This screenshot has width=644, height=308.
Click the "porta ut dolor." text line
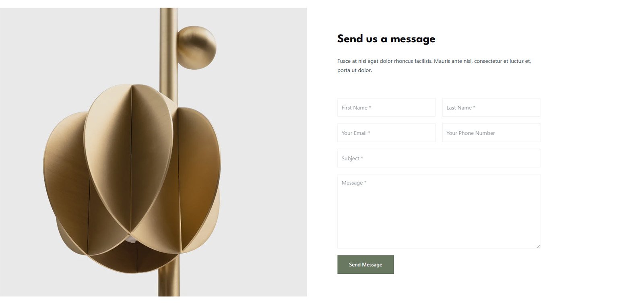click(x=355, y=70)
